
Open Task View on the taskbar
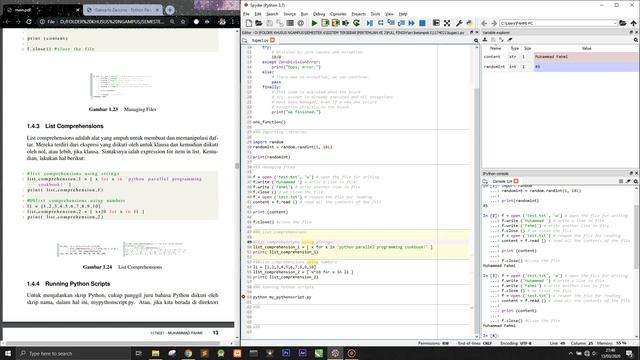tap(138, 353)
